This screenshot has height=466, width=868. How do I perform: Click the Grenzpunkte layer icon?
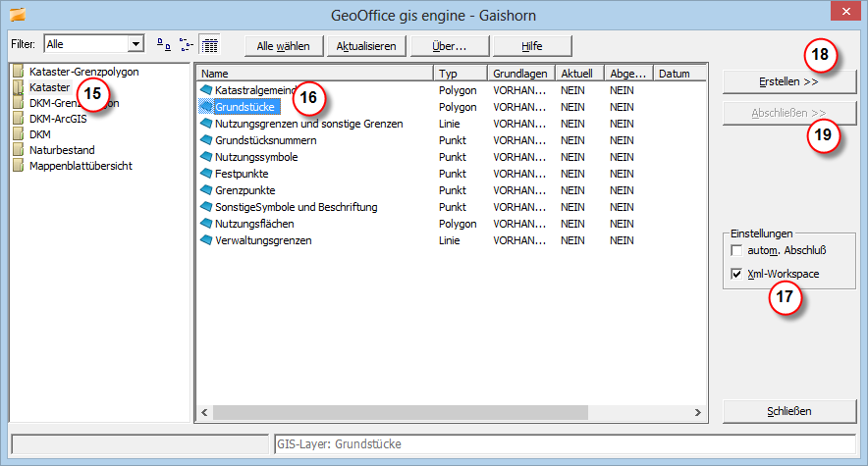pyautogui.click(x=206, y=189)
